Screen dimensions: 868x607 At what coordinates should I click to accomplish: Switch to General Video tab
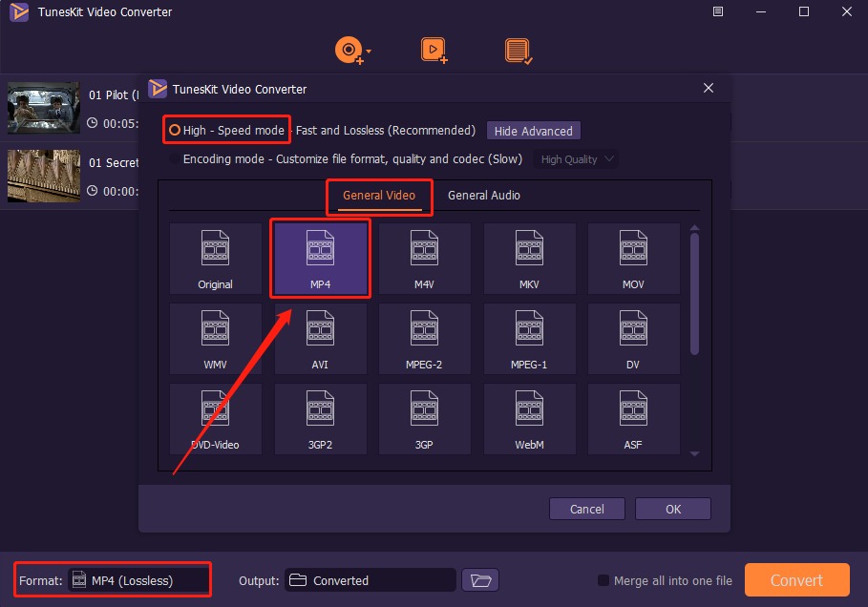[x=379, y=196]
